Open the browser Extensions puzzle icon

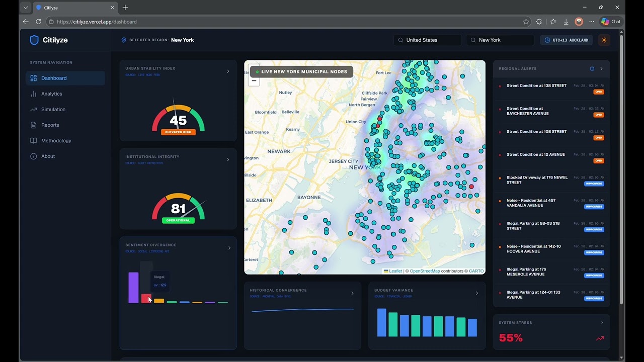coord(539,22)
